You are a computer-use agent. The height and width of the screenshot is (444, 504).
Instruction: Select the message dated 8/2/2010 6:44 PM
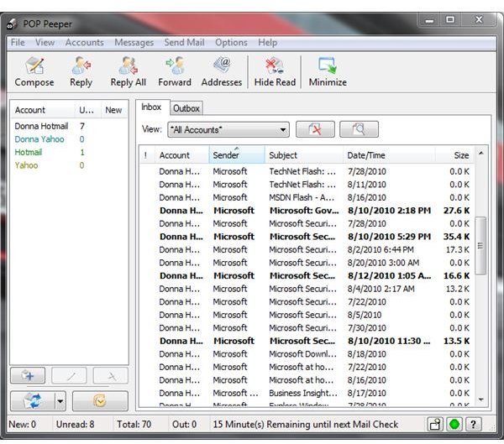tap(307, 249)
